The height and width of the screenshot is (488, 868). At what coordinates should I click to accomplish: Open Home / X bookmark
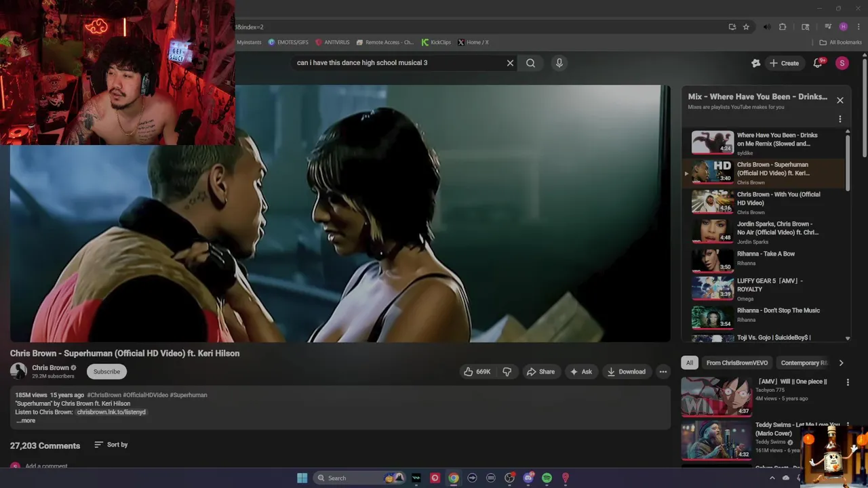[x=473, y=42]
